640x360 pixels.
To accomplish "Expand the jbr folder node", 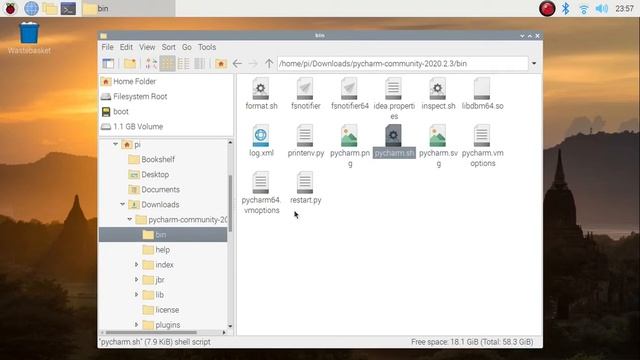I will [136, 280].
